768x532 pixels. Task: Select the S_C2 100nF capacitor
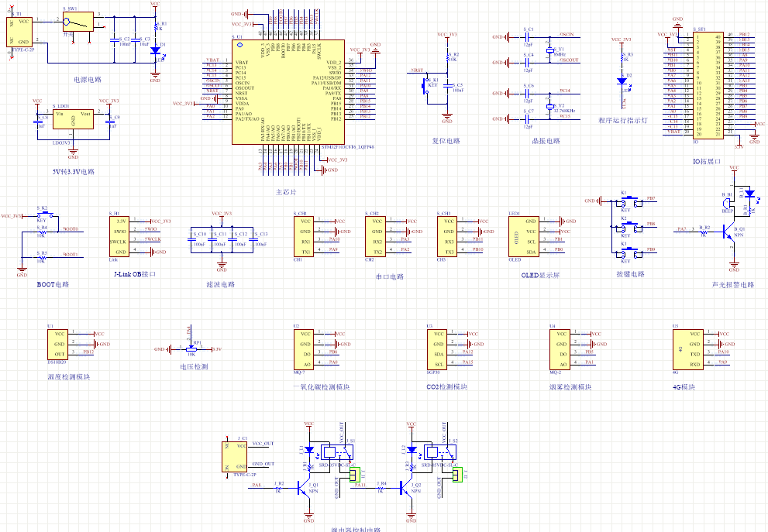[114, 39]
